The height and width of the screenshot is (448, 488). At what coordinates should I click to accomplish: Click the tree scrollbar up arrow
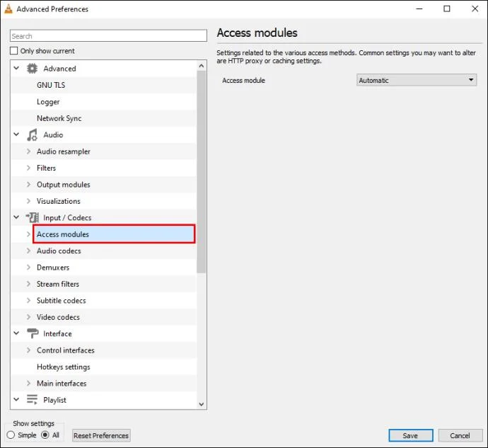pyautogui.click(x=202, y=66)
